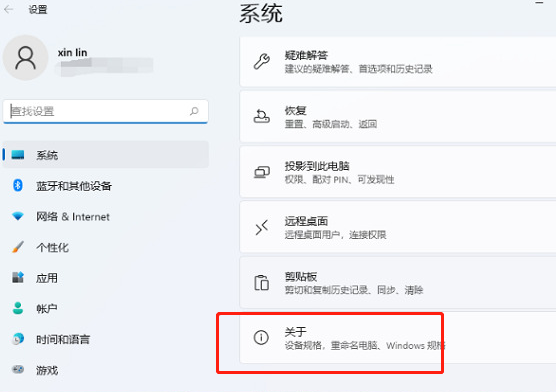Open the 投影到此电脑 projection icon
The image size is (556, 392).
pos(262,172)
